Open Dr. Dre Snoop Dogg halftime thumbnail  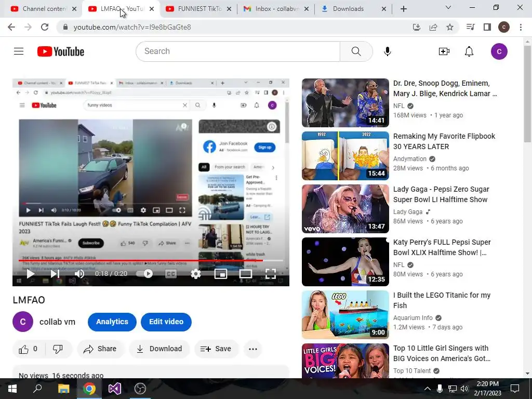[345, 103]
